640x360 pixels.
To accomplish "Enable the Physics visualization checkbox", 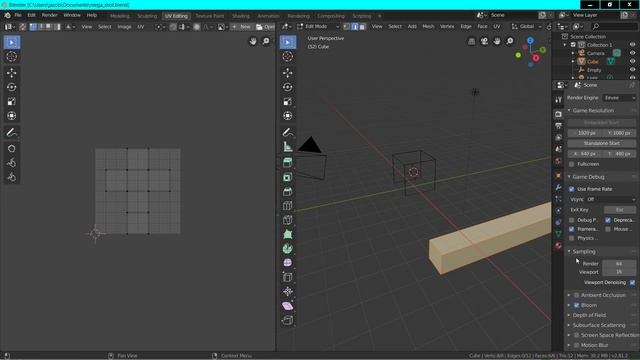I will coord(571,238).
